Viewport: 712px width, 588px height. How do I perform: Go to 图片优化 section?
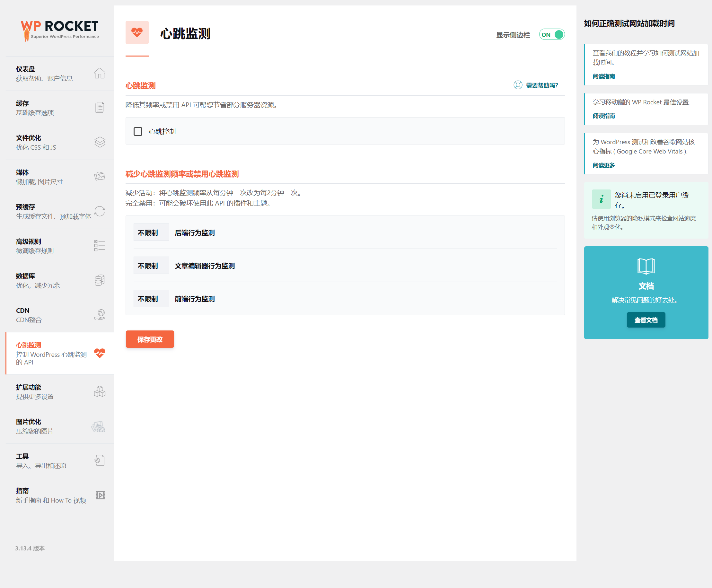[x=60, y=426]
